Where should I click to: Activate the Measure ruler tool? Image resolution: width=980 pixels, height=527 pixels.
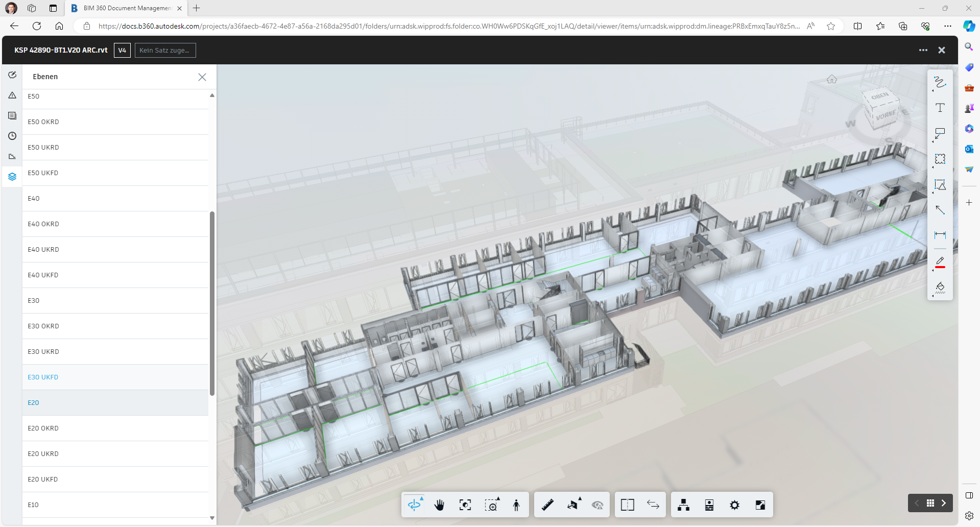click(547, 505)
